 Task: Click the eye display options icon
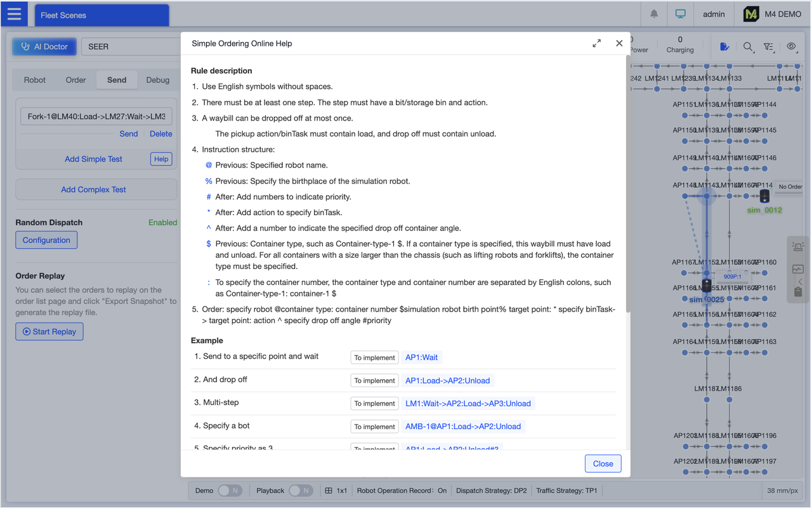click(791, 46)
